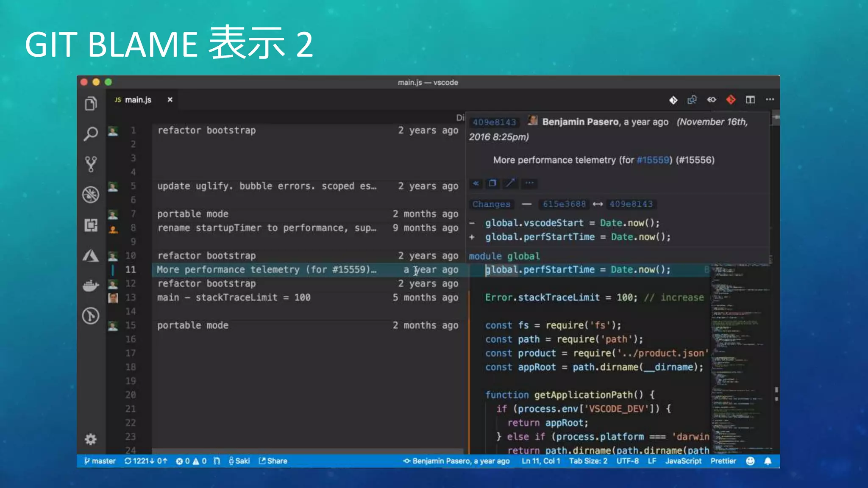Click author avatar on line 13

[113, 298]
